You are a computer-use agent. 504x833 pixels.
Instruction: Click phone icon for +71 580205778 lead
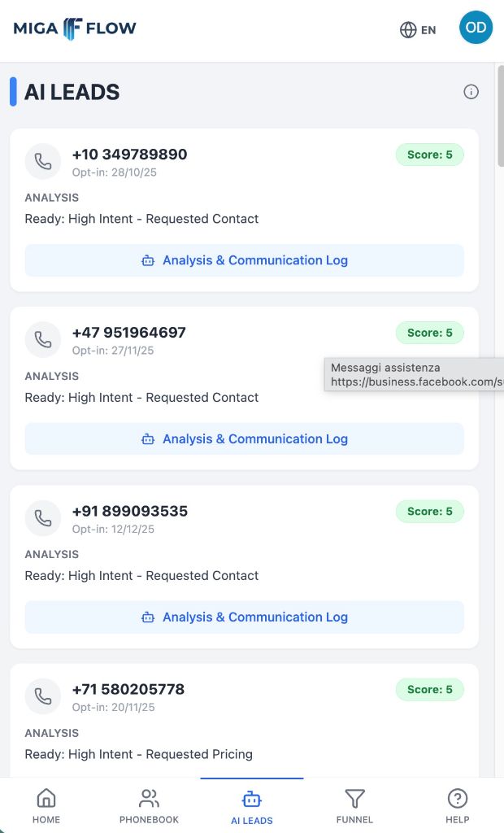[x=43, y=696]
